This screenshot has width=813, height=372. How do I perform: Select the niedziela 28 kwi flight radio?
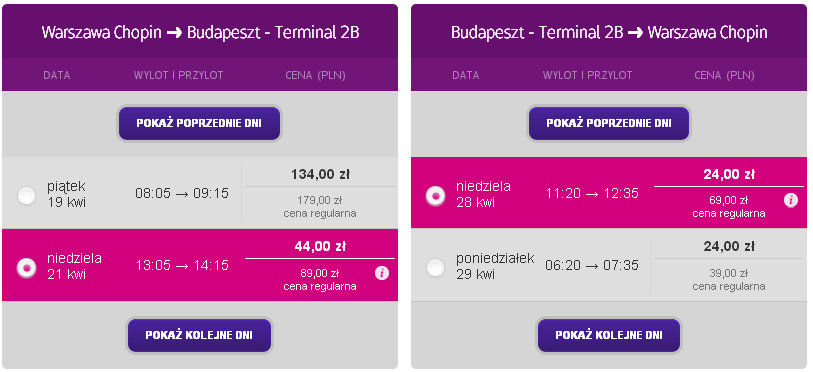(436, 195)
